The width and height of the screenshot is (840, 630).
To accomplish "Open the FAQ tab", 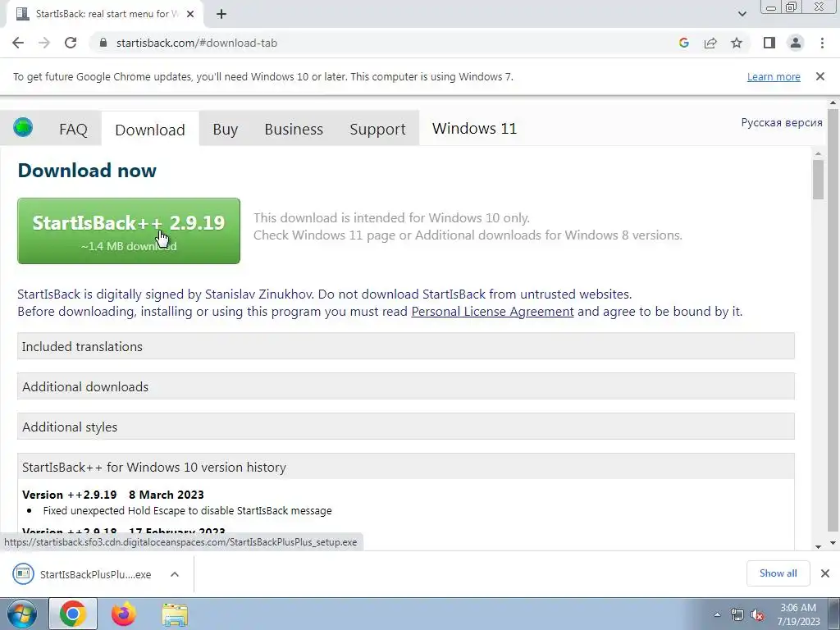I will pos(73,129).
